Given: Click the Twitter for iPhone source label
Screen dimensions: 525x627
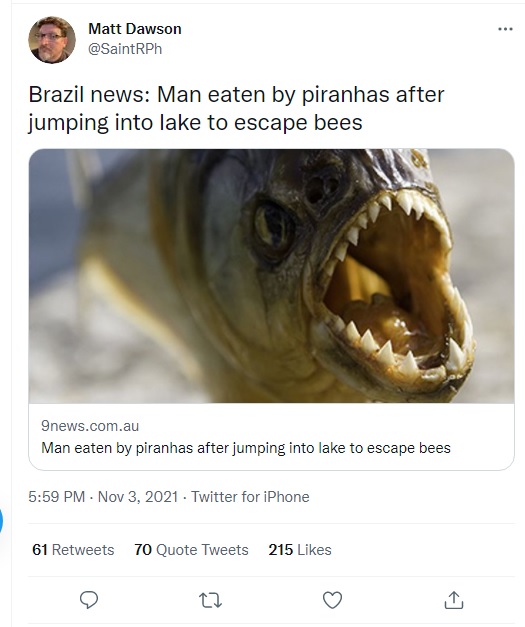Looking at the screenshot, I should pos(250,497).
